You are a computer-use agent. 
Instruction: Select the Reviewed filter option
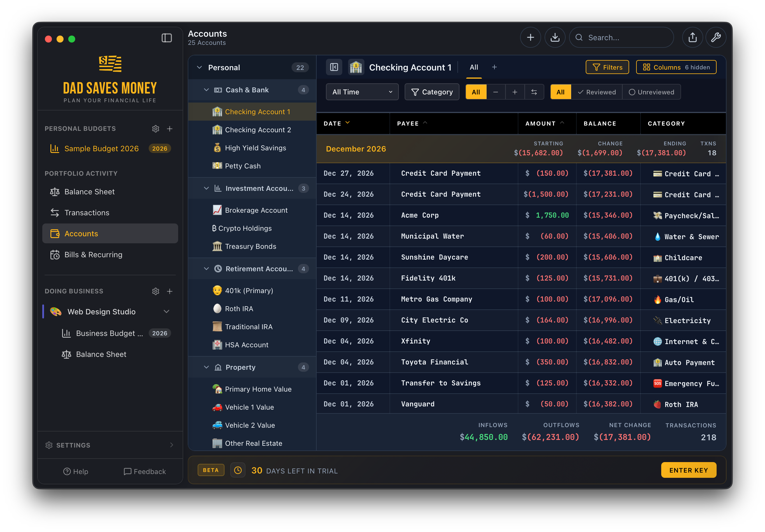click(597, 92)
